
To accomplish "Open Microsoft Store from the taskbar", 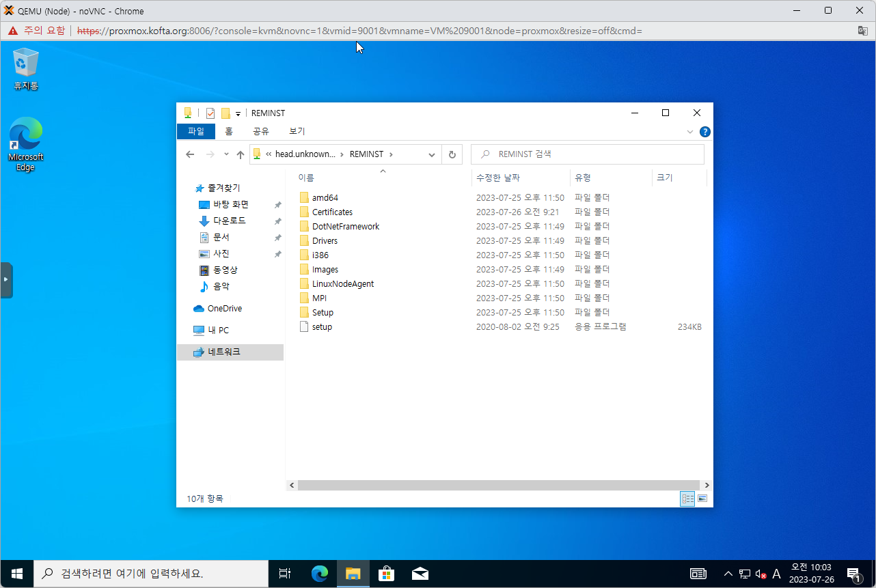I will point(386,574).
